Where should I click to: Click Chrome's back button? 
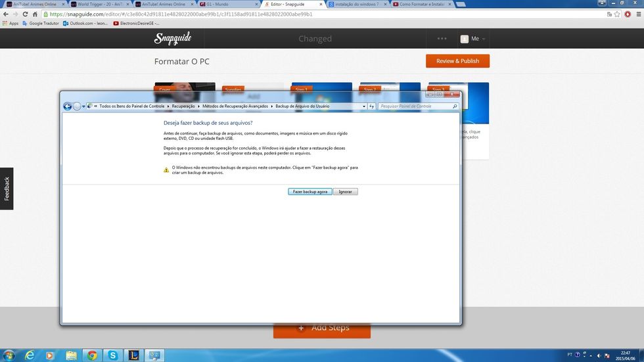6,14
